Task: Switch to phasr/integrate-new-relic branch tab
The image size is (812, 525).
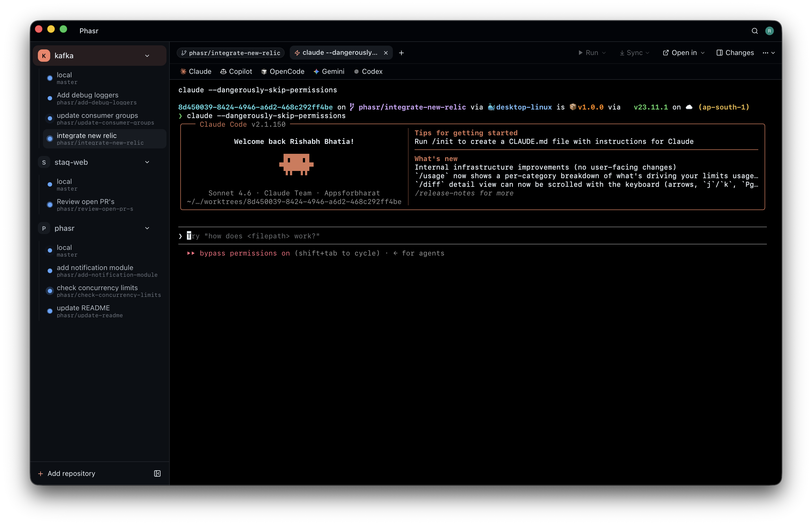Action: tap(231, 53)
